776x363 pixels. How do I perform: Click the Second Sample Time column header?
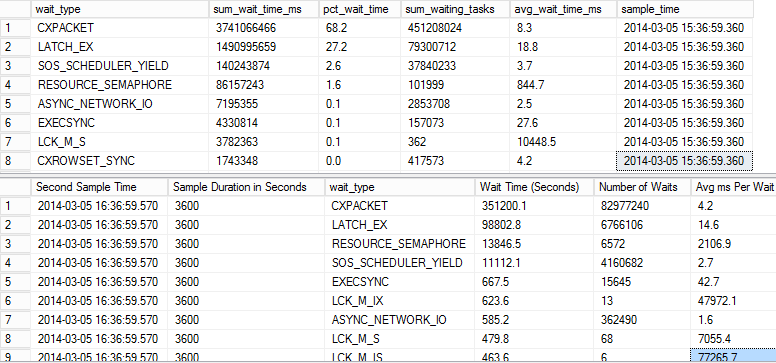pos(99,187)
